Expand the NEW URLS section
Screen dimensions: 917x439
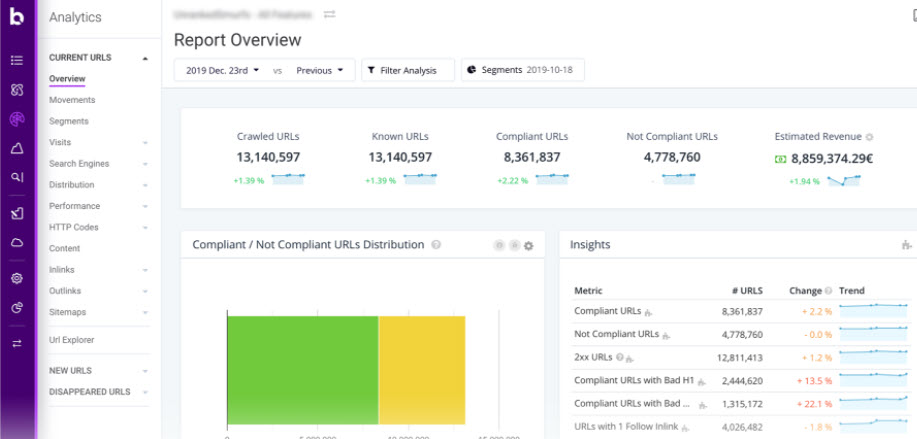(x=145, y=371)
